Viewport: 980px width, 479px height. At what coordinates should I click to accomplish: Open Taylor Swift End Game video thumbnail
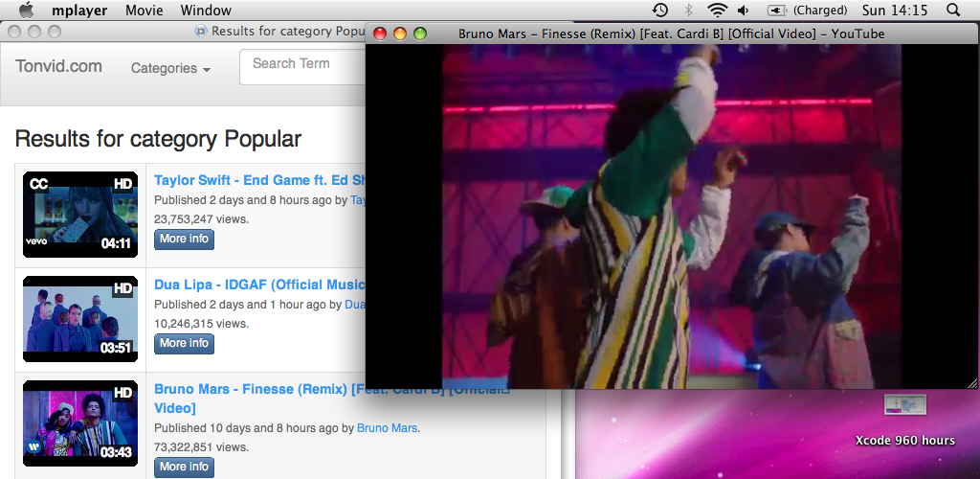pyautogui.click(x=80, y=215)
